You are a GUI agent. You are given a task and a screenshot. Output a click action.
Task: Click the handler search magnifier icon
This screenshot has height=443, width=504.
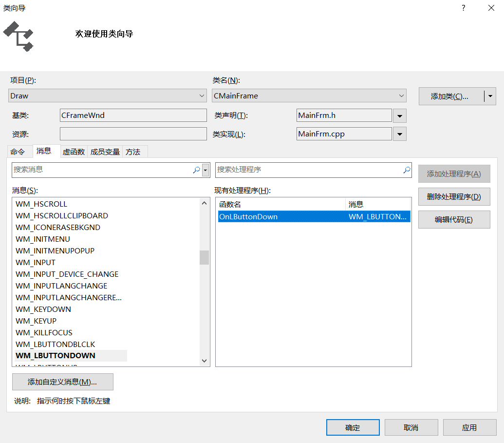[407, 170]
